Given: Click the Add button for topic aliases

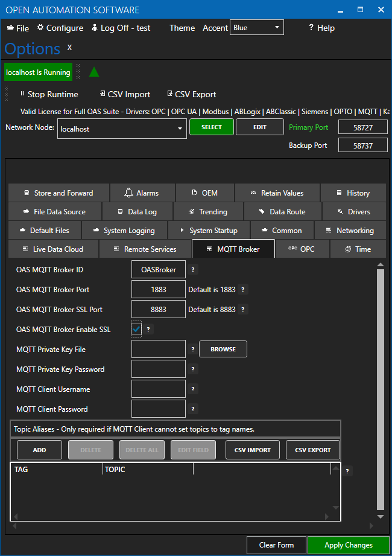Looking at the screenshot, I should click(39, 450).
